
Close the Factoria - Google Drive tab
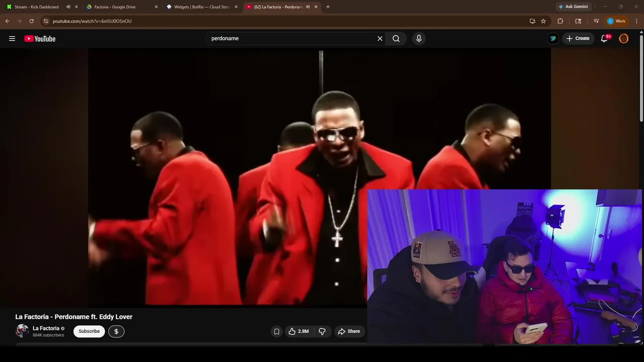tap(156, 7)
